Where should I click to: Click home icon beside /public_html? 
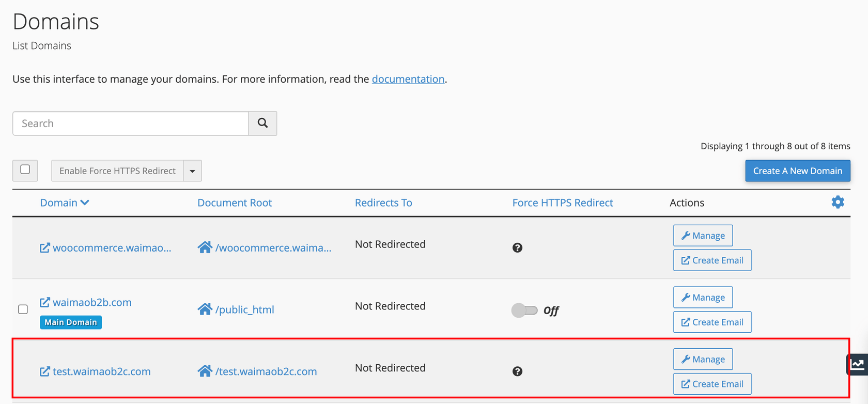pyautogui.click(x=205, y=309)
